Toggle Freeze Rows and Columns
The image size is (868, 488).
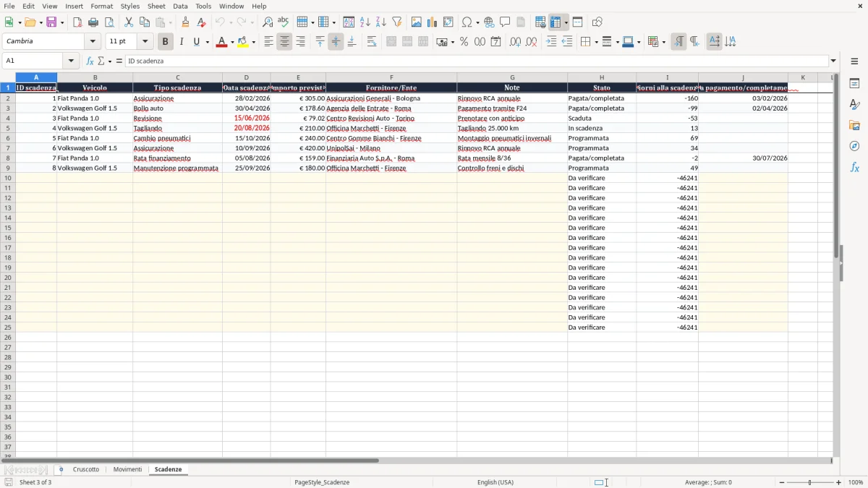pos(556,22)
